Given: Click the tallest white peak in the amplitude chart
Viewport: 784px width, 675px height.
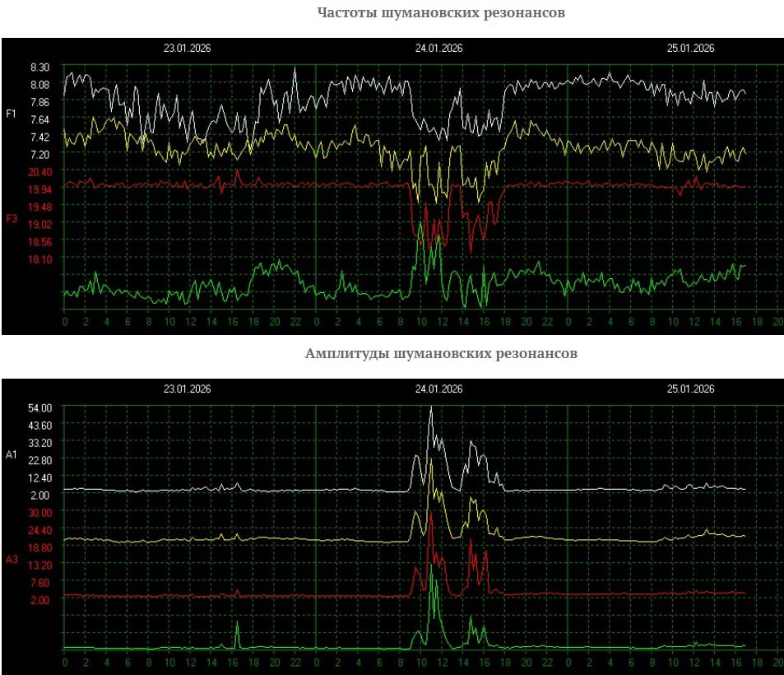Looking at the screenshot, I should click(431, 408).
